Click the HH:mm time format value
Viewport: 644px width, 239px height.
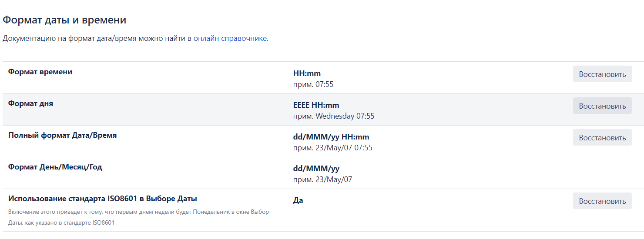pyautogui.click(x=307, y=73)
